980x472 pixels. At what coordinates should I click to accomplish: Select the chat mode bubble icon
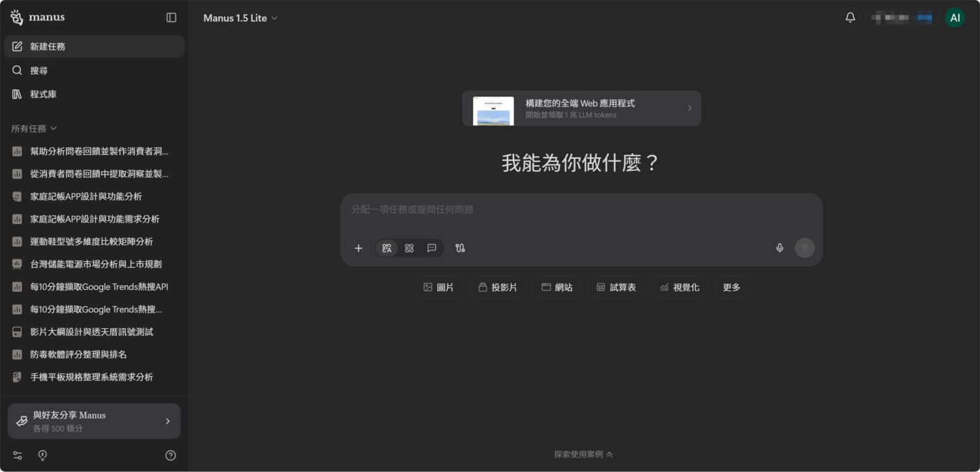point(432,248)
